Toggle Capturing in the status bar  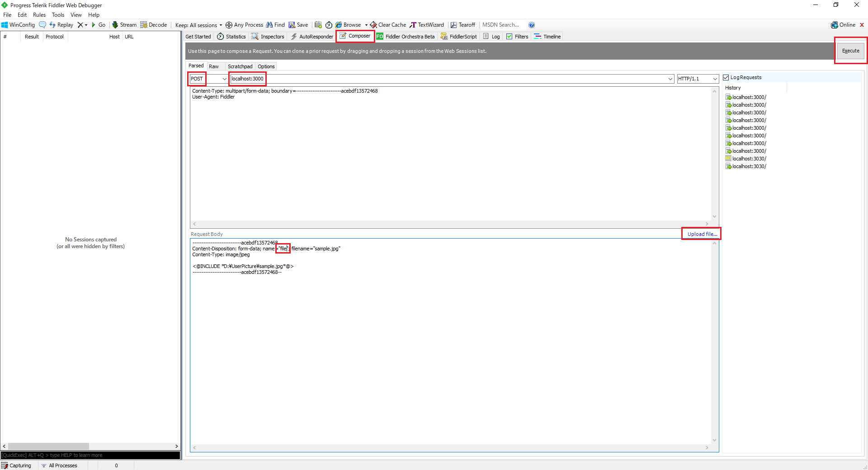click(16, 465)
